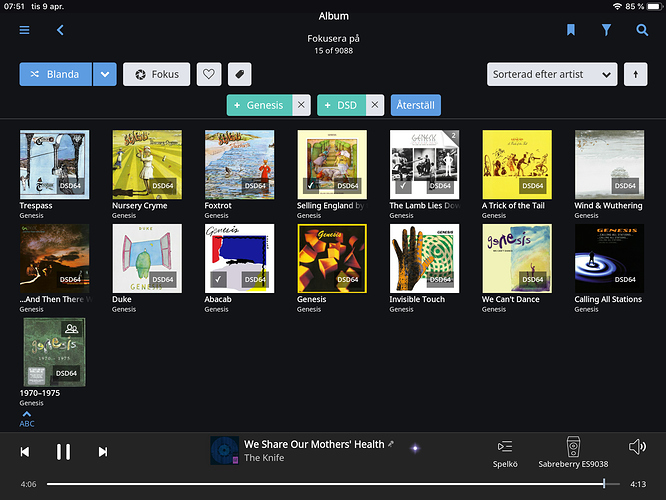Viewport: 666px width, 500px height.
Task: Click the battery status icon
Action: coord(654,6)
